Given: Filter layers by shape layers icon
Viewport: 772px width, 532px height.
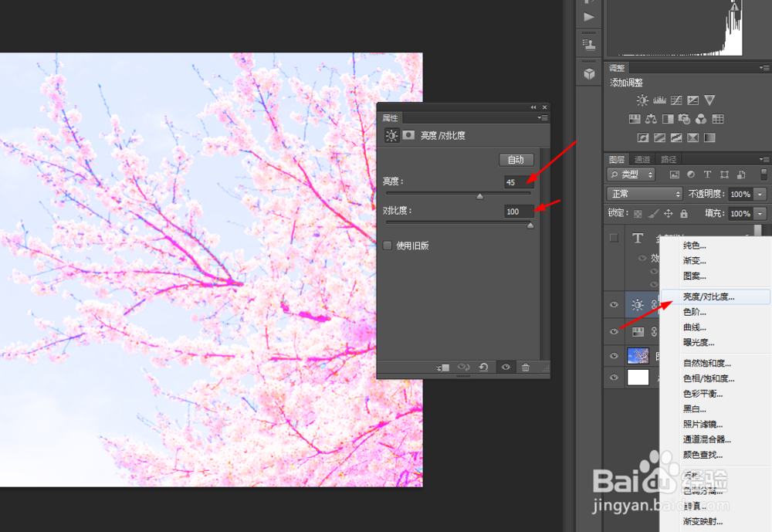Looking at the screenshot, I should coord(724,175).
